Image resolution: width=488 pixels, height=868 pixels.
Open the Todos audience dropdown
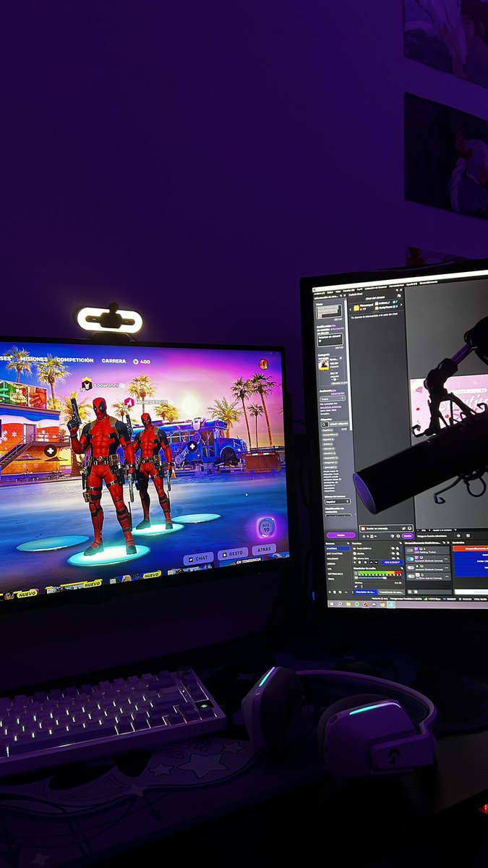click(333, 399)
